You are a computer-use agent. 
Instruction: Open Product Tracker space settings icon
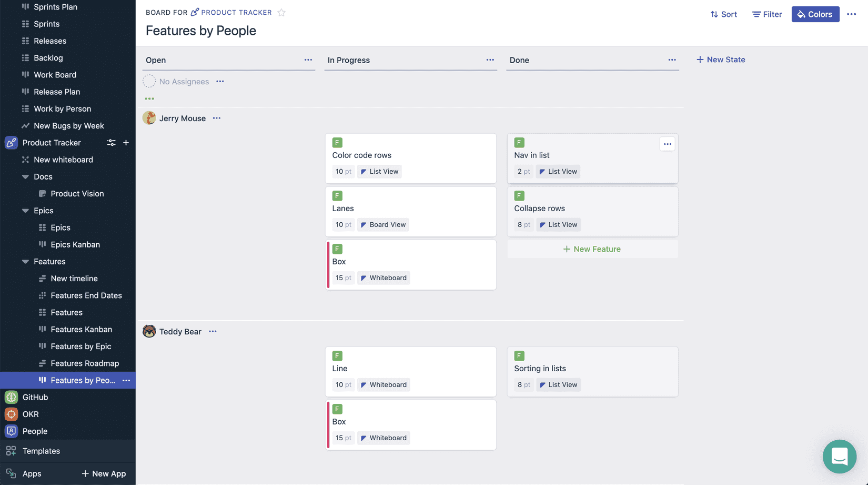click(111, 143)
